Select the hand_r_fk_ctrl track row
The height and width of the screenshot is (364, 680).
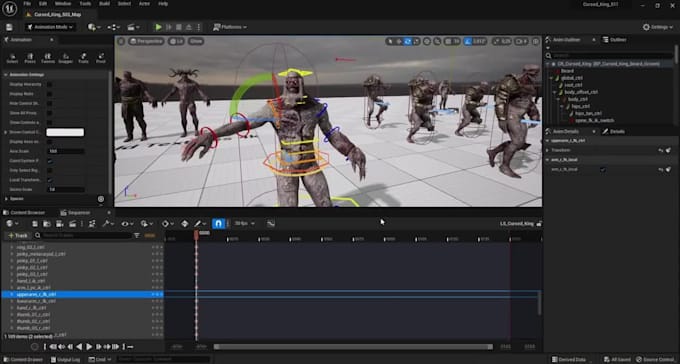[82, 308]
